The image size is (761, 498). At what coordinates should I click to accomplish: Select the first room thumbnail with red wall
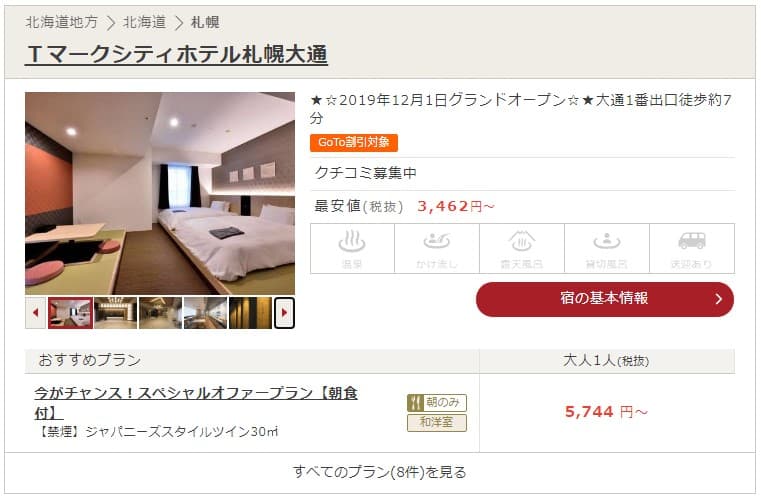(x=70, y=313)
